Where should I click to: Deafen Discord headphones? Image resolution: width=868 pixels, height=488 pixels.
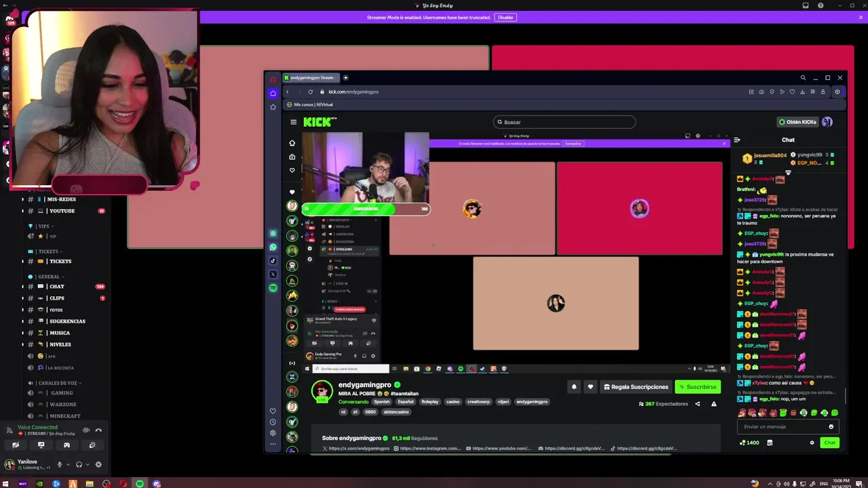pos(79,464)
